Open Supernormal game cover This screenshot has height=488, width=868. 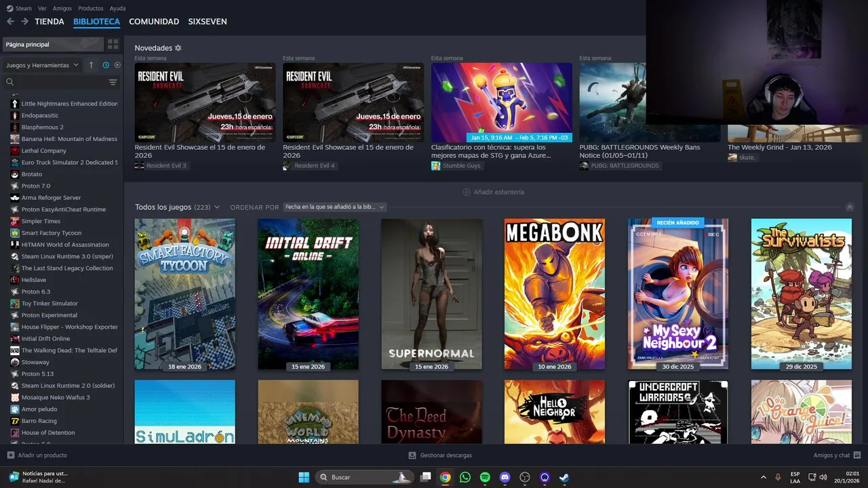(x=432, y=294)
